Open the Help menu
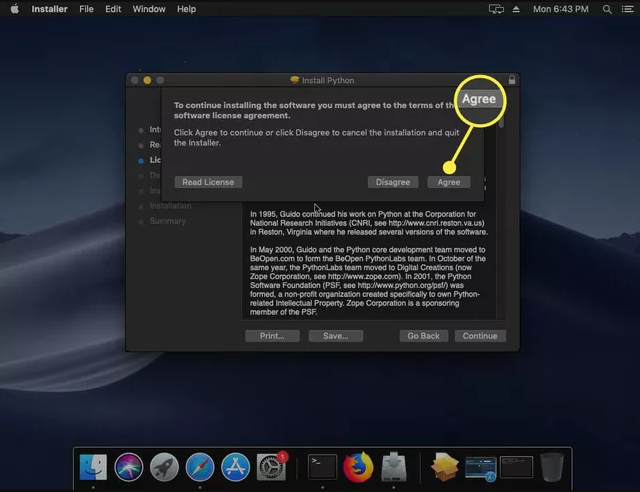 (187, 9)
